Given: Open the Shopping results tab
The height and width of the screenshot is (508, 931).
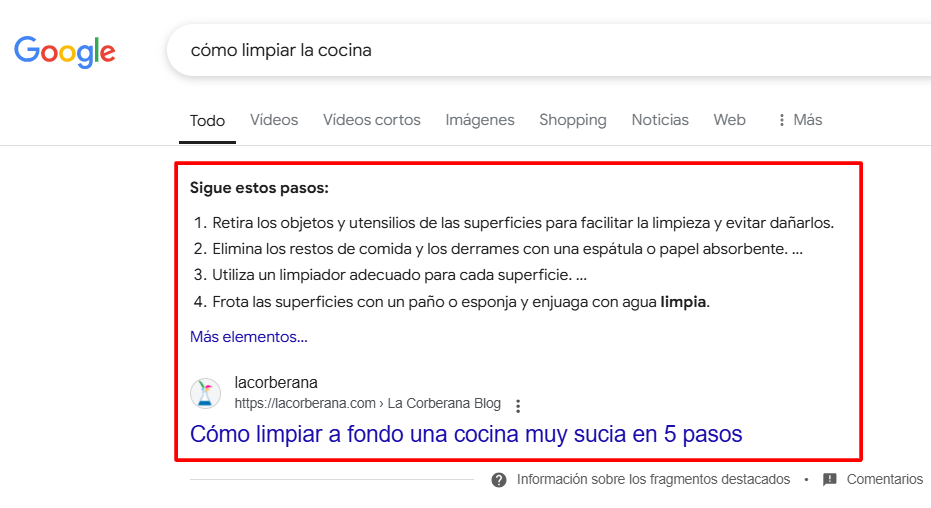Looking at the screenshot, I should point(573,120).
